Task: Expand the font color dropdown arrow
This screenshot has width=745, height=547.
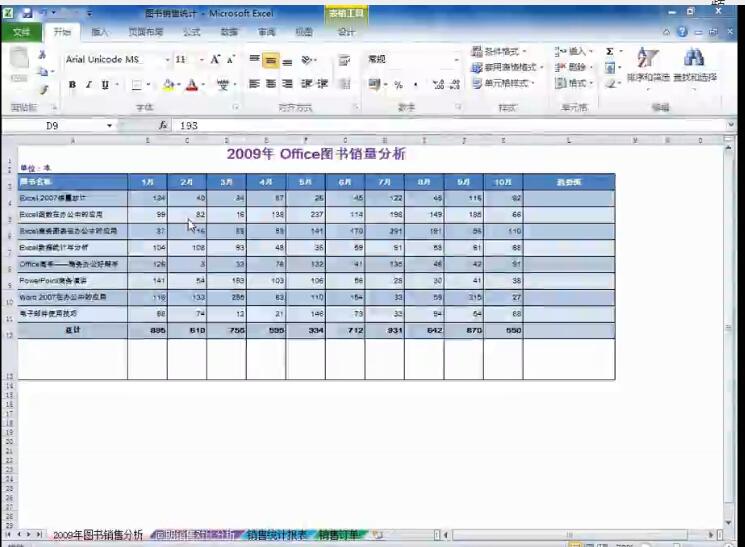Action: point(203,85)
